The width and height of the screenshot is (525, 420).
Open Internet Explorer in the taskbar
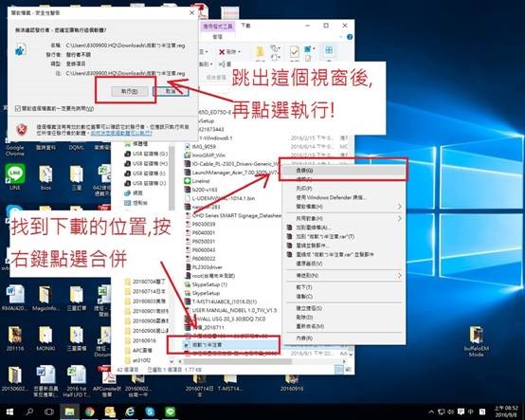(130, 411)
